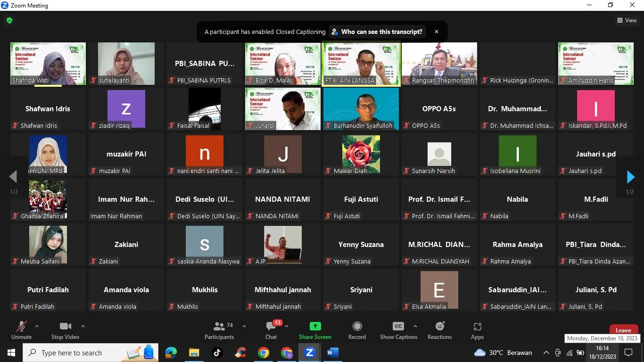Expand video options arrow beside Stop Video
This screenshot has height=362, width=644.
point(83,326)
